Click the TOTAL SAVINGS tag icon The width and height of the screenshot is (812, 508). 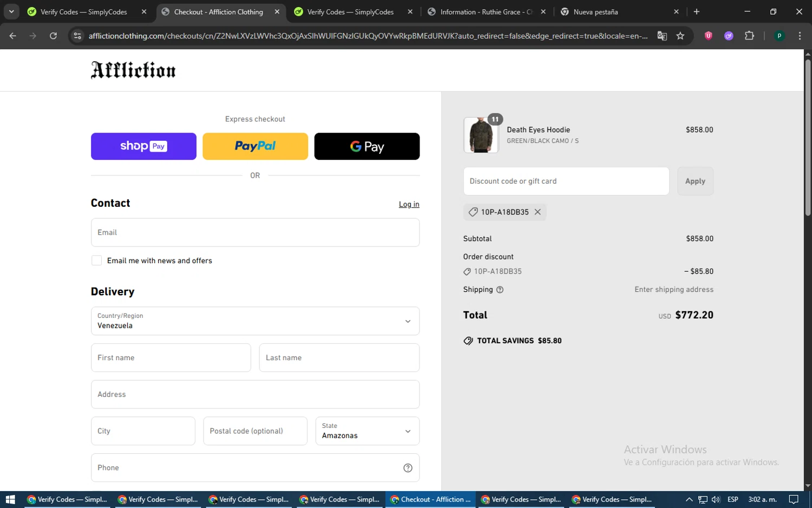468,341
